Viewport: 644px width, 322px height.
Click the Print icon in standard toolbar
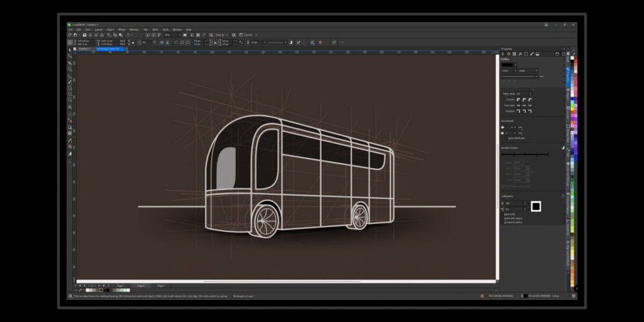click(x=102, y=35)
